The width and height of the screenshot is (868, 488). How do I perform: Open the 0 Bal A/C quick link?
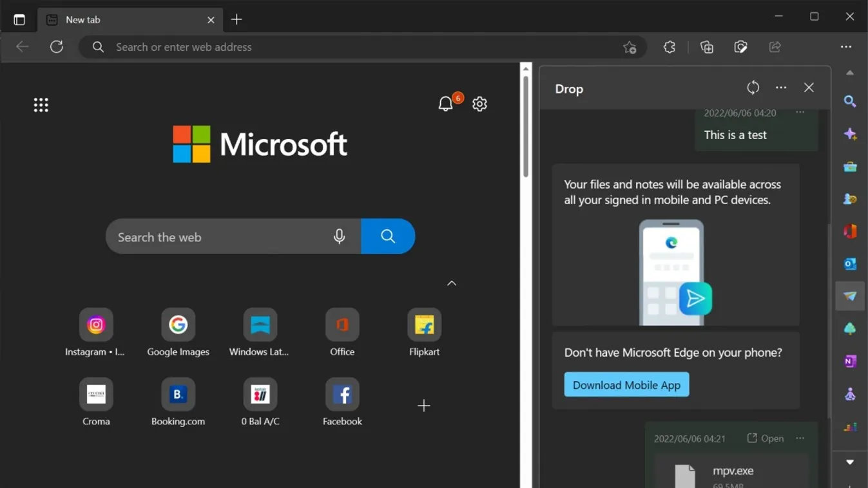(x=260, y=402)
